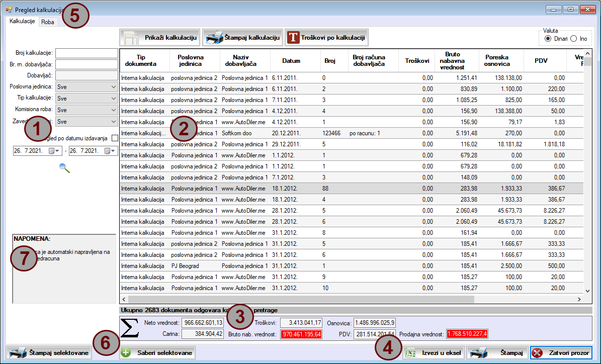Image resolution: width=601 pixels, height=364 pixels.
Task: Sort by Poreska osnovica column header
Action: pos(501,60)
